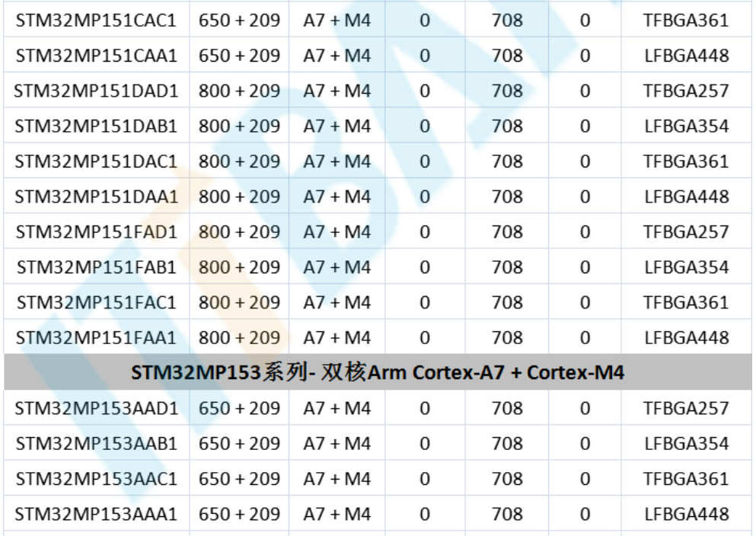756x536 pixels.
Task: Select the STM32MP151CAA1 part number cell
Action: (97, 56)
